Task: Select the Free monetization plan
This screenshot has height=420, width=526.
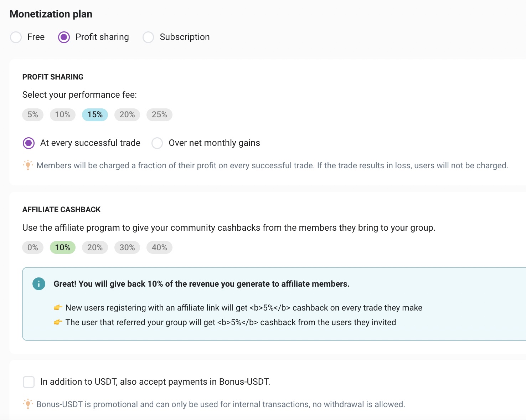Action: [x=16, y=37]
